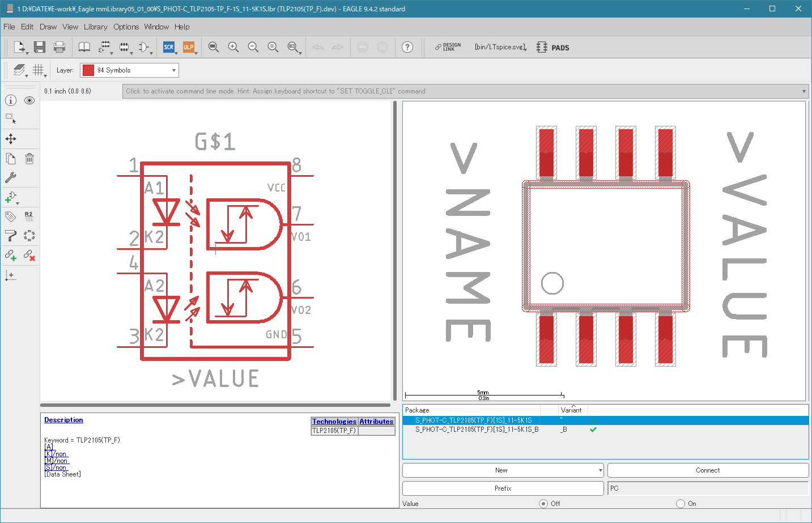The width and height of the screenshot is (812, 523).
Task: Select the On radio button for Value
Action: pos(681,504)
